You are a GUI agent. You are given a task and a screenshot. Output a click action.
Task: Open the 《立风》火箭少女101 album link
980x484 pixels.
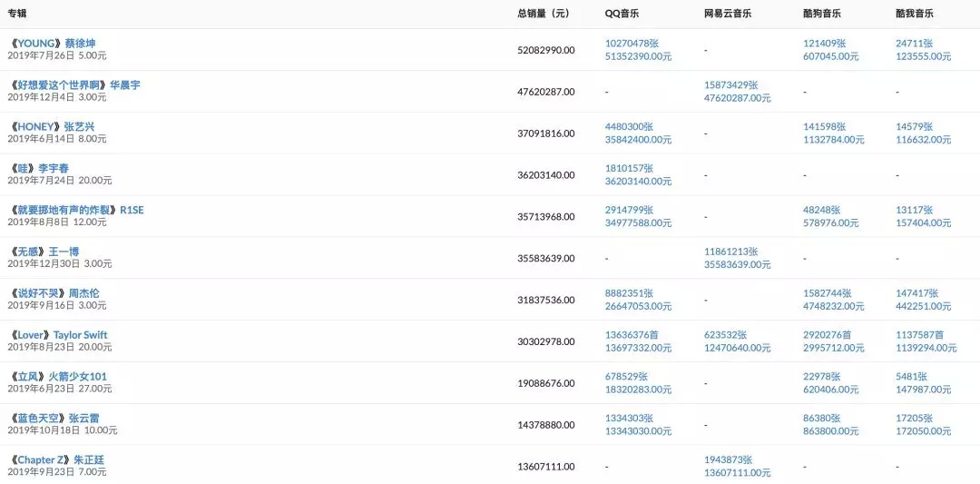click(x=57, y=377)
